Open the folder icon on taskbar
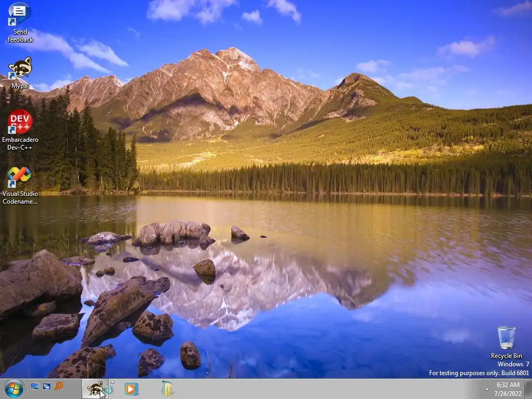The width and height of the screenshot is (532, 399). (166, 389)
